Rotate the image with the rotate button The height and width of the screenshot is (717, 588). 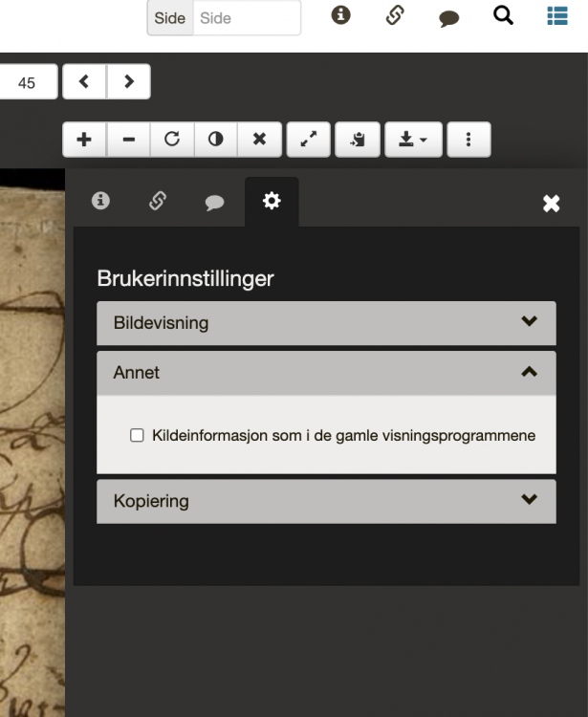pyautogui.click(x=172, y=140)
